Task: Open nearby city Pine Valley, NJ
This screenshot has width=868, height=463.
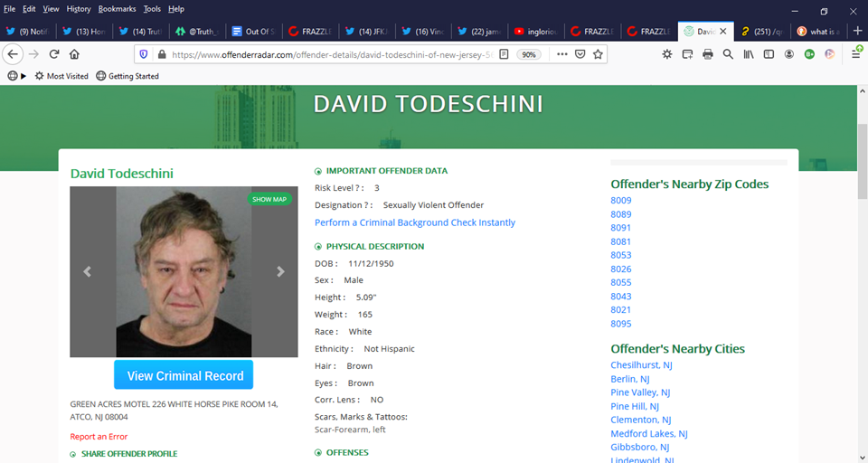Action: pyautogui.click(x=640, y=392)
